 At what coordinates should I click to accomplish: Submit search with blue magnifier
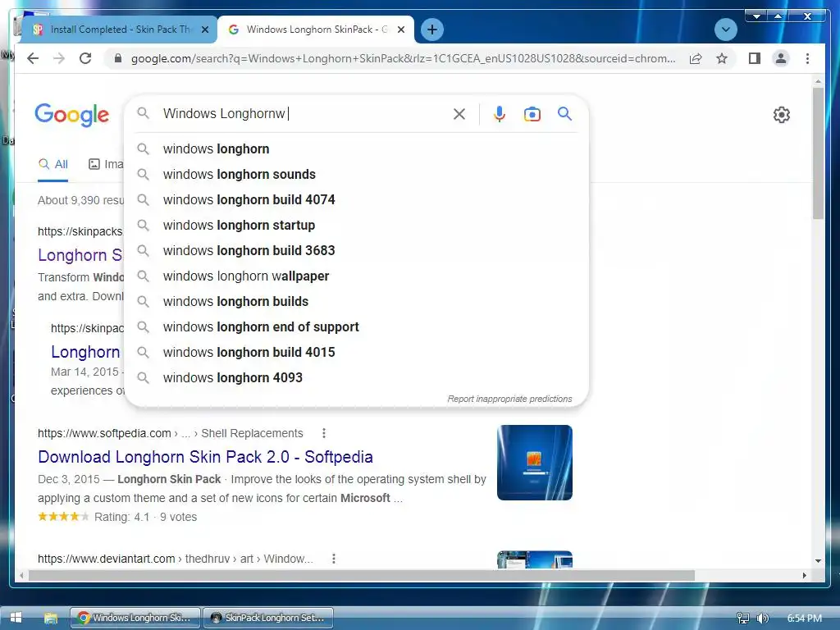[564, 113]
